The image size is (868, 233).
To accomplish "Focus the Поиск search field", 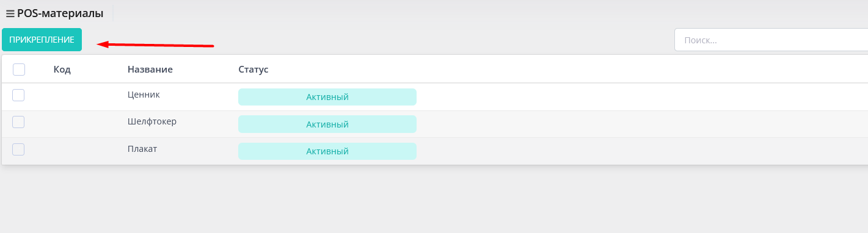I will [x=771, y=40].
